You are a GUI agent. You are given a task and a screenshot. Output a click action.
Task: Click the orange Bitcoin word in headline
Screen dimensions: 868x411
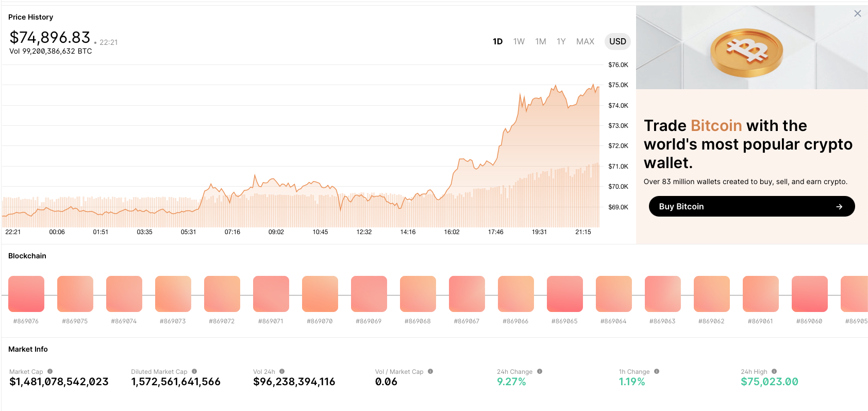pyautogui.click(x=716, y=126)
